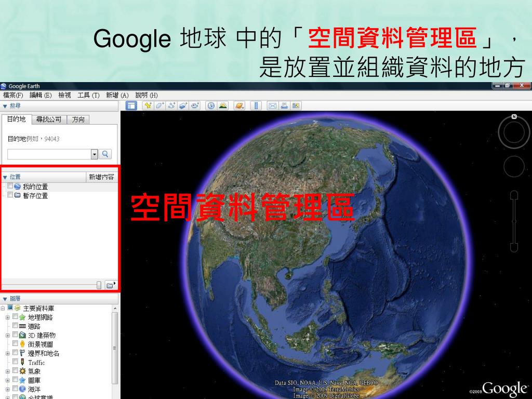
Task: Select the add polygon tool
Action: pyautogui.click(x=160, y=105)
